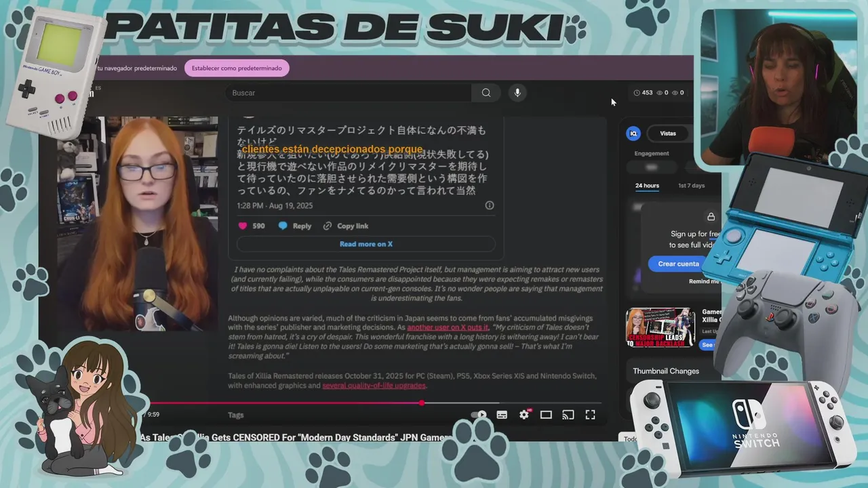Cast the video to a device
The height and width of the screenshot is (488, 868).
pyautogui.click(x=568, y=415)
